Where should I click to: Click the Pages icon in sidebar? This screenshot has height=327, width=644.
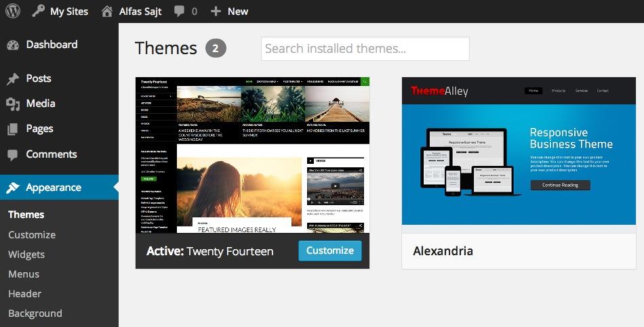(x=13, y=129)
